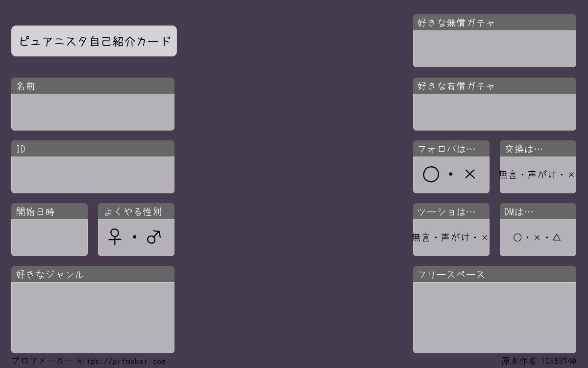588x368 pixels.
Task: Select the cross in the 交換は box
Action: [x=571, y=175]
